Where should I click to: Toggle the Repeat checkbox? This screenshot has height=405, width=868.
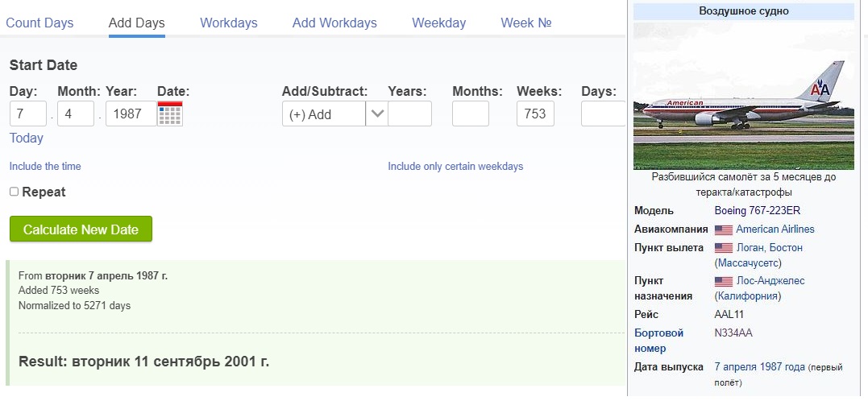point(14,192)
